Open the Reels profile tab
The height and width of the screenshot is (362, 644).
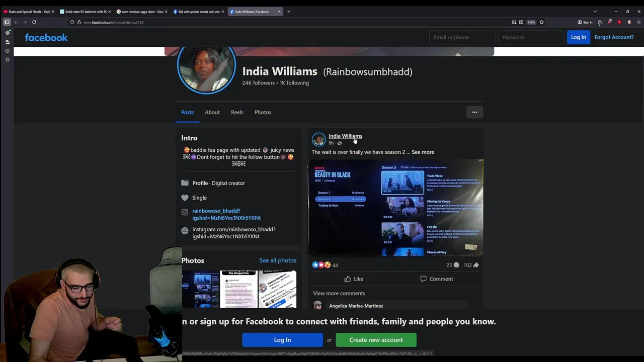point(237,112)
